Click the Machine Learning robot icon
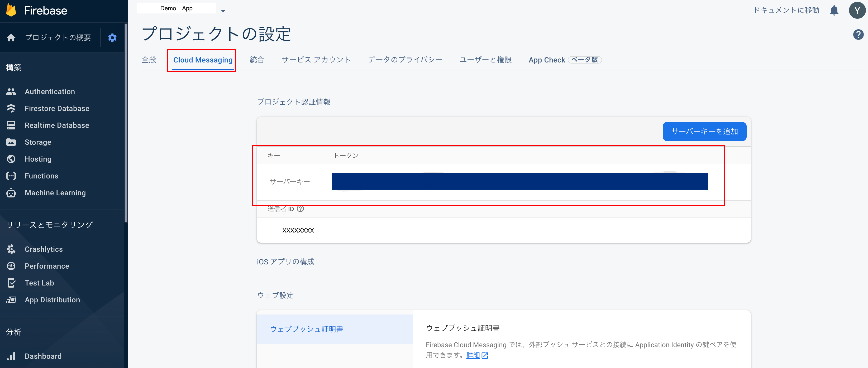Screen dimensions: 868x368 point(11,193)
